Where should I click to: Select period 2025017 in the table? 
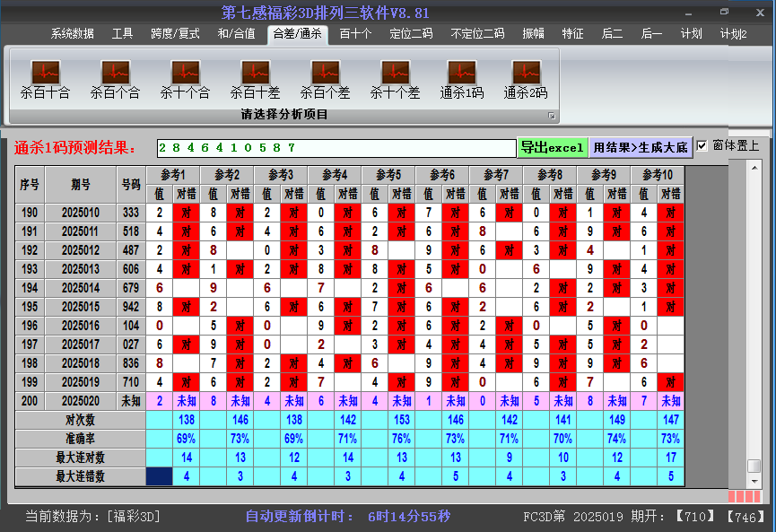click(x=81, y=344)
